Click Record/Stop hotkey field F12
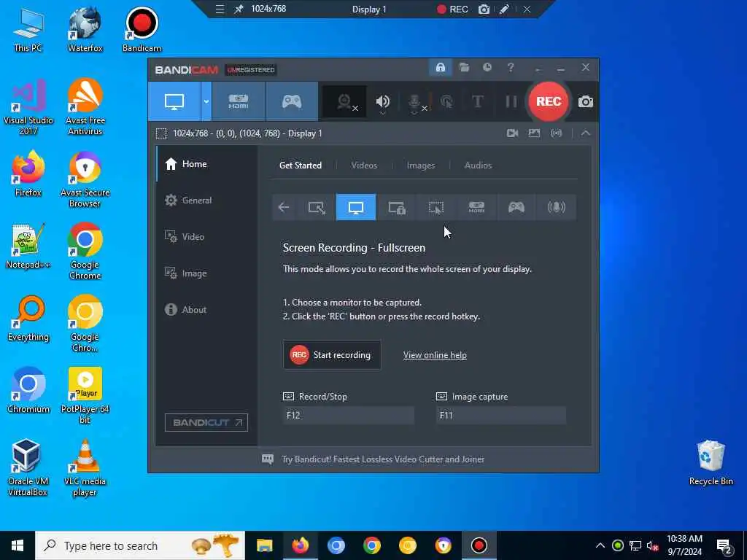747x560 pixels. tap(348, 415)
